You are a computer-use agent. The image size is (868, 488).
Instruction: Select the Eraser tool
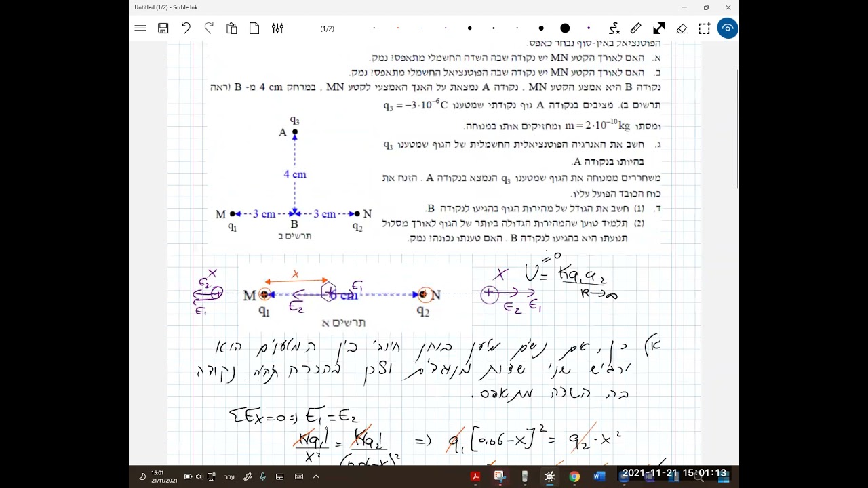682,28
